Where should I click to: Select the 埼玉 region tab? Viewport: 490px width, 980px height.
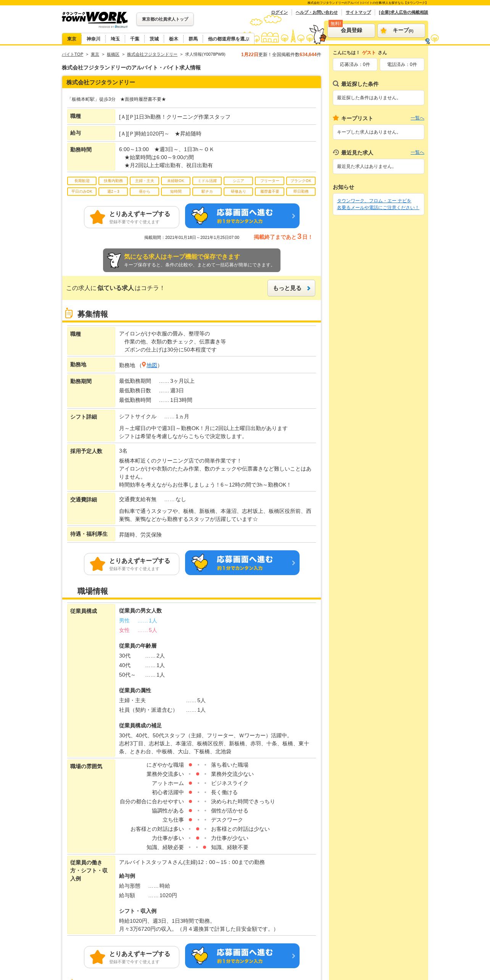coord(115,39)
